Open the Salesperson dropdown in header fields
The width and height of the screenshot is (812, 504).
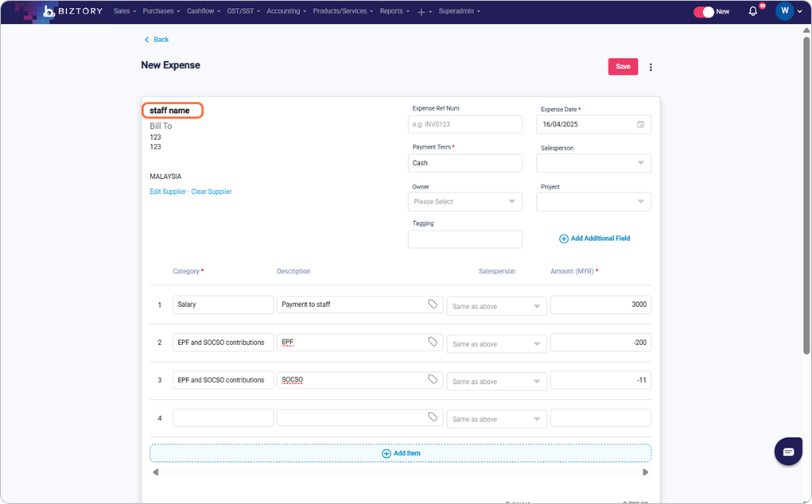(x=593, y=163)
